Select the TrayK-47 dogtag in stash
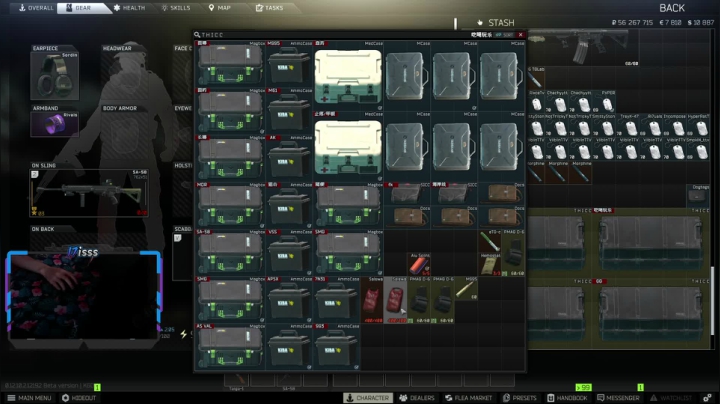This screenshot has height=404, width=720. (631, 125)
